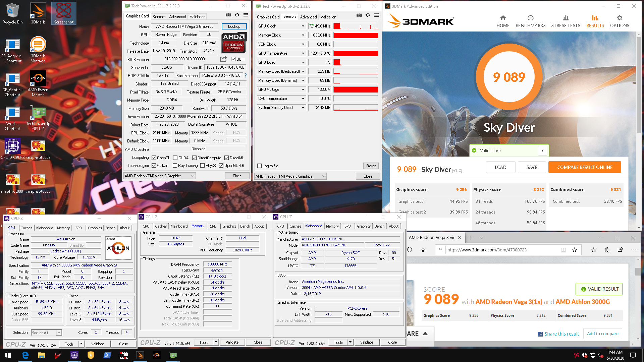Open STRESS TESTS section in 3DMark
Viewport: 644px width, 362px height.
(x=566, y=21)
